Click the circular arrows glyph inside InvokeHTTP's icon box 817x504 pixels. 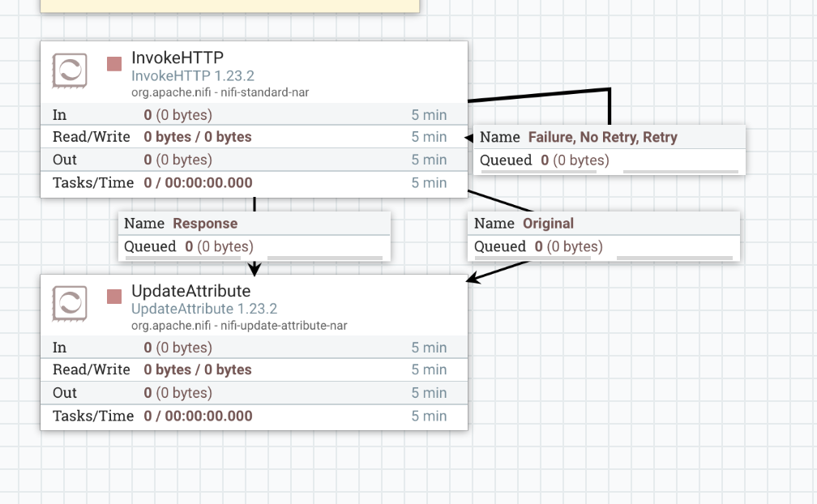coord(69,70)
